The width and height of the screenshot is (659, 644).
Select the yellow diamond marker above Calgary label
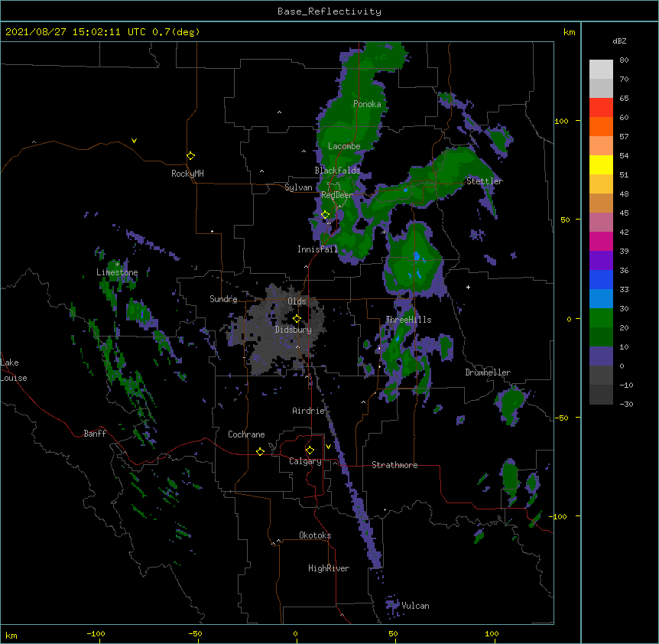point(310,450)
